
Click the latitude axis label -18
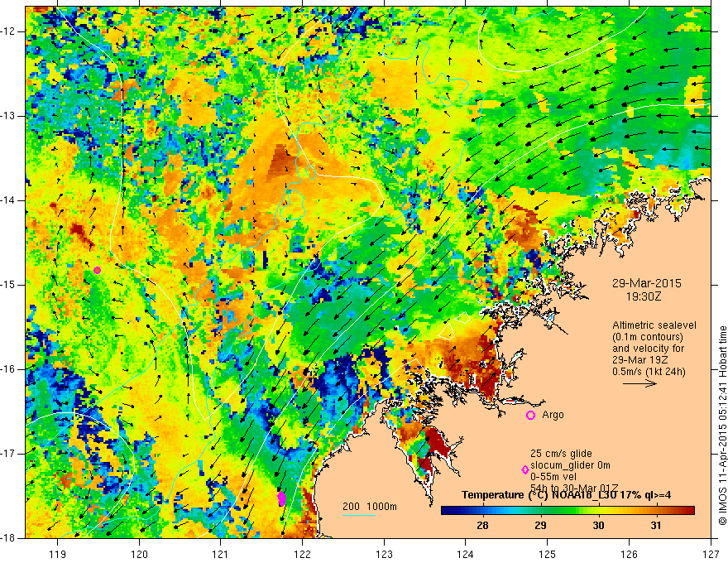[9, 538]
